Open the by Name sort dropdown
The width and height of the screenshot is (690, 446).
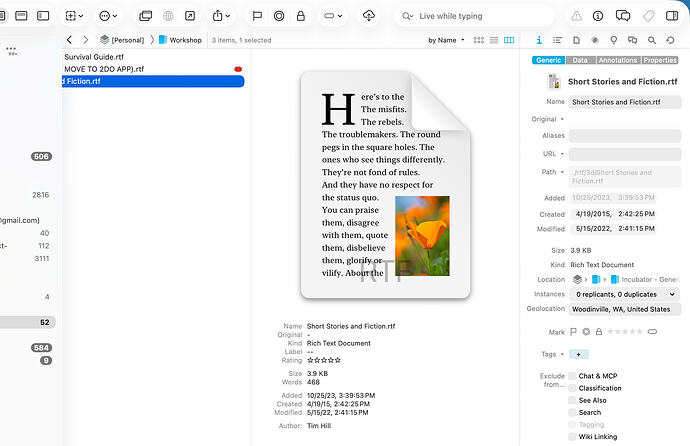coord(446,40)
